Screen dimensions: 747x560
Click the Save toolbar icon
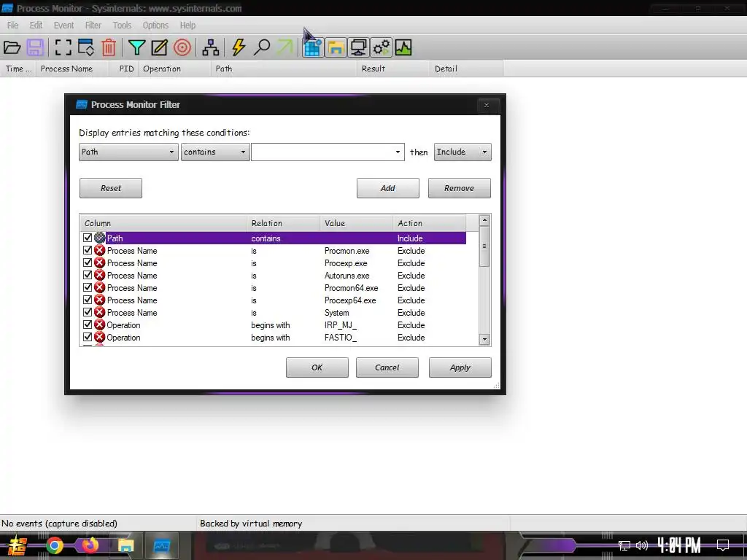coord(35,47)
